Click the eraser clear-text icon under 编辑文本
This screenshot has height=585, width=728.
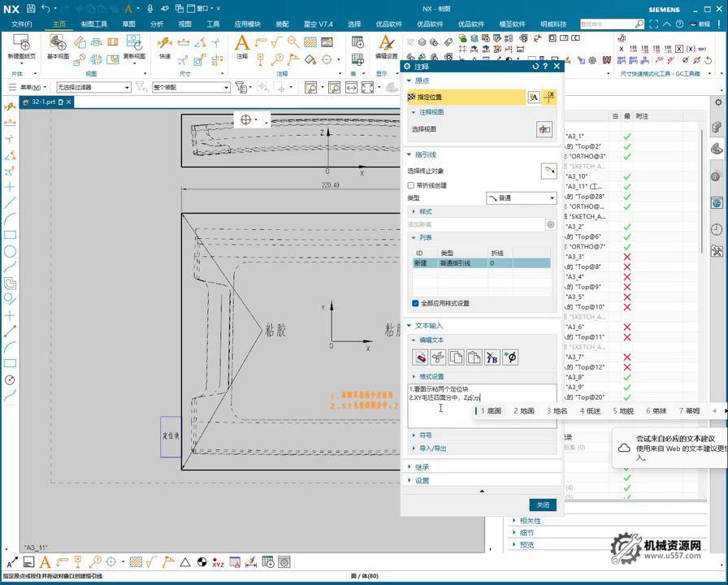(420, 357)
